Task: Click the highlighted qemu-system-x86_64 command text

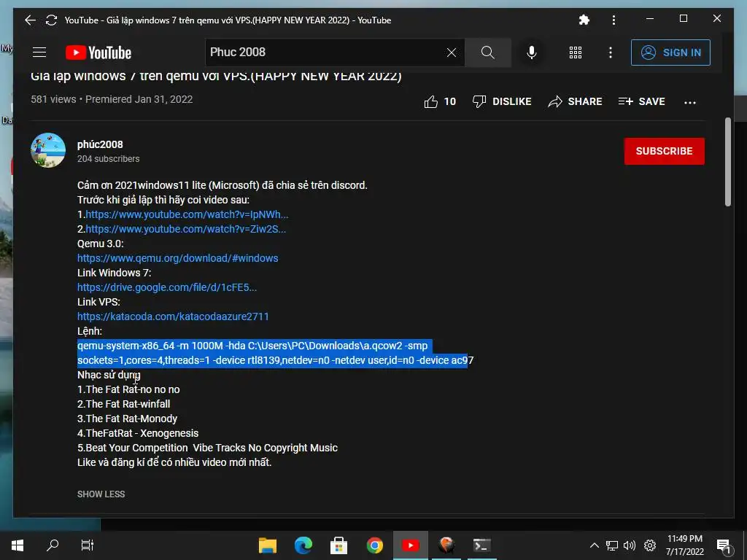Action: (275, 353)
